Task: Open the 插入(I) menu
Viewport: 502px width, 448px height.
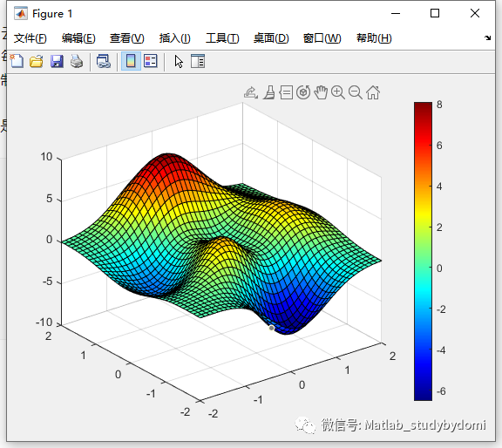Action: tap(175, 38)
